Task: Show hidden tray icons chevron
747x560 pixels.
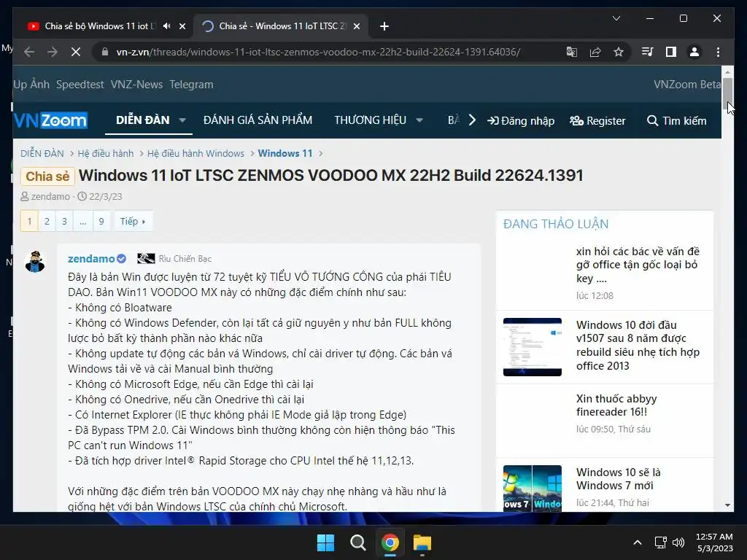Action: 638,542
